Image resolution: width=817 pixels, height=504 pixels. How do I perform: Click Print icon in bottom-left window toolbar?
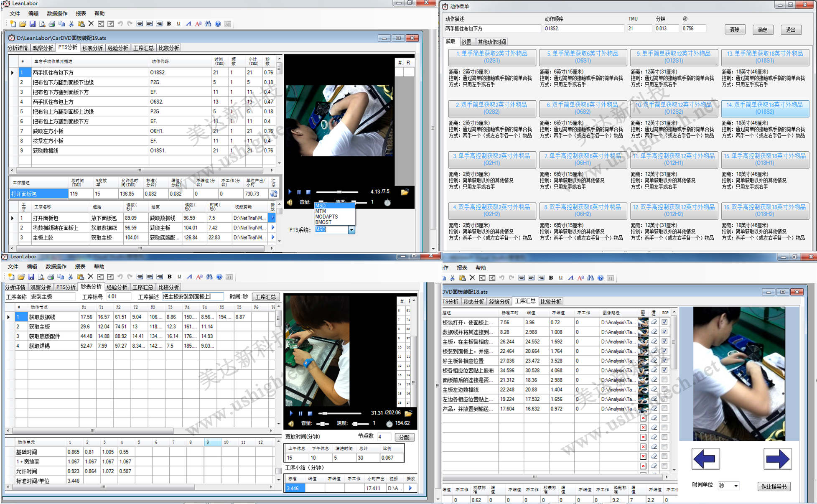(x=51, y=277)
